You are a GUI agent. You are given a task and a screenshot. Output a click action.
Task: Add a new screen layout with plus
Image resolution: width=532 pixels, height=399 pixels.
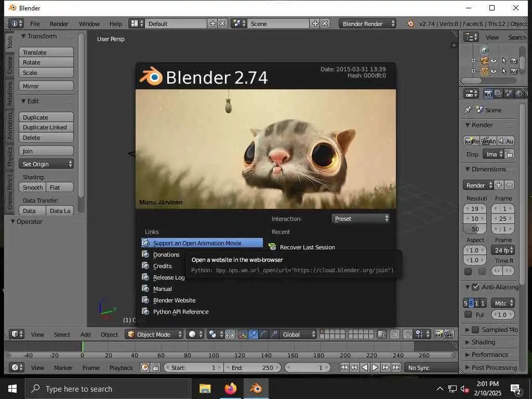[x=212, y=23]
